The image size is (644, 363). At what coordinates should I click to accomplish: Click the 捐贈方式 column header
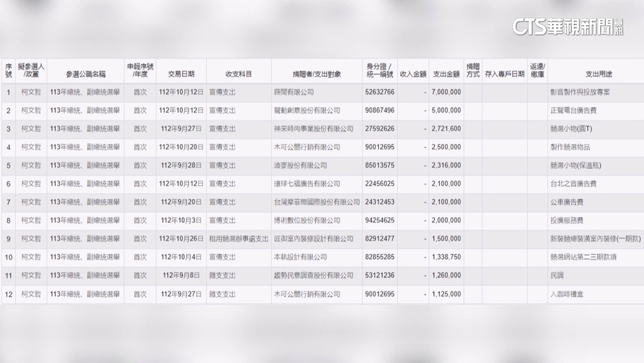pos(473,70)
